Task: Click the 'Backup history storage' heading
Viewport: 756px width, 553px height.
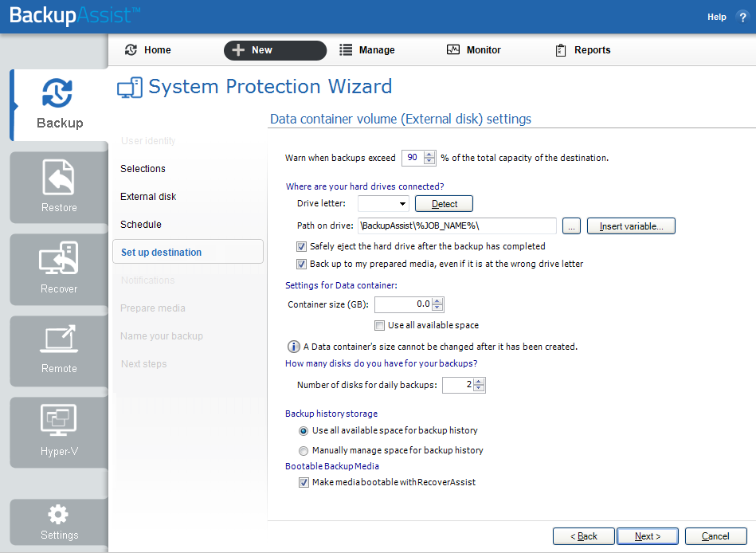Action: (331, 414)
